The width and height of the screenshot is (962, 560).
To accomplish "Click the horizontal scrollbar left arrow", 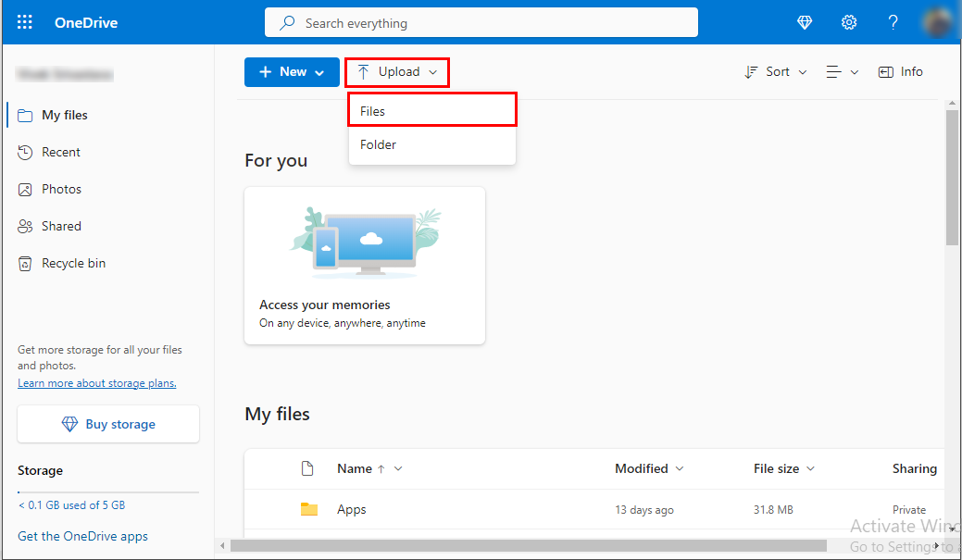I will 222,545.
